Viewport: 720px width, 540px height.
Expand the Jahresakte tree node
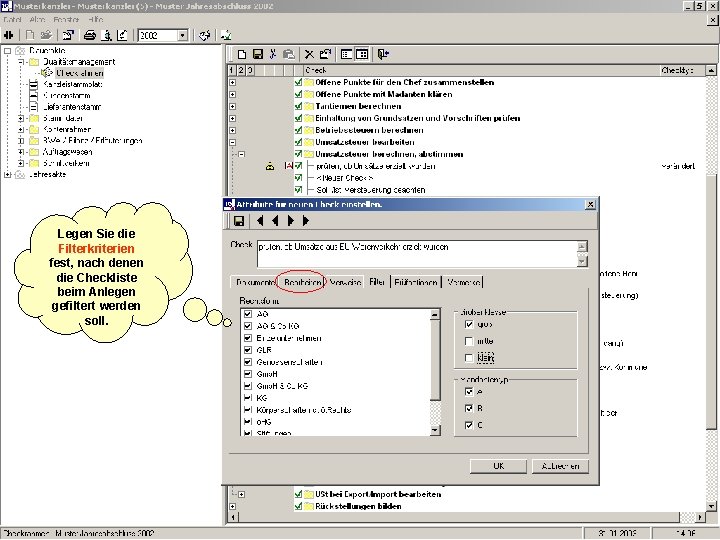[x=7, y=174]
